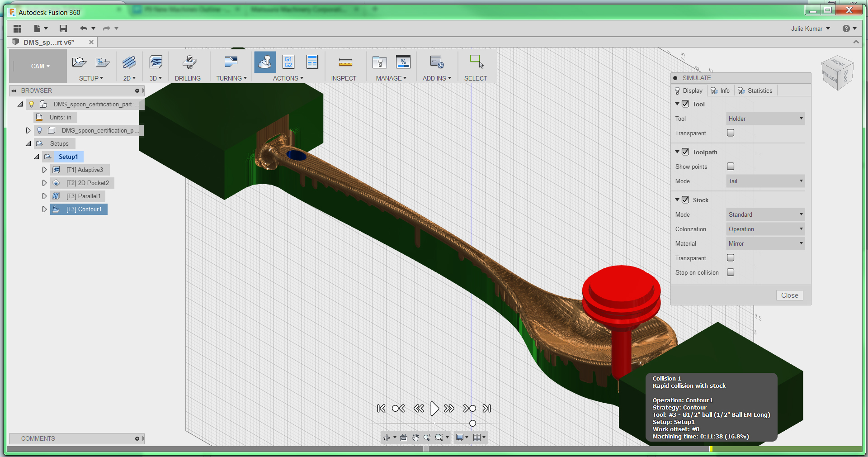The height and width of the screenshot is (457, 868).
Task: Click the simulation progress bar at bottom
Action: coord(434,449)
